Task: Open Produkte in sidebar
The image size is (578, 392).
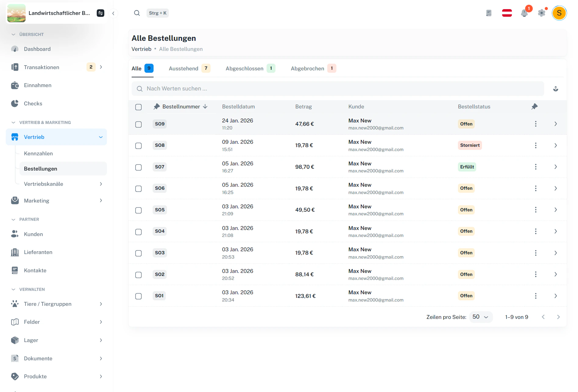Action: coord(56,376)
